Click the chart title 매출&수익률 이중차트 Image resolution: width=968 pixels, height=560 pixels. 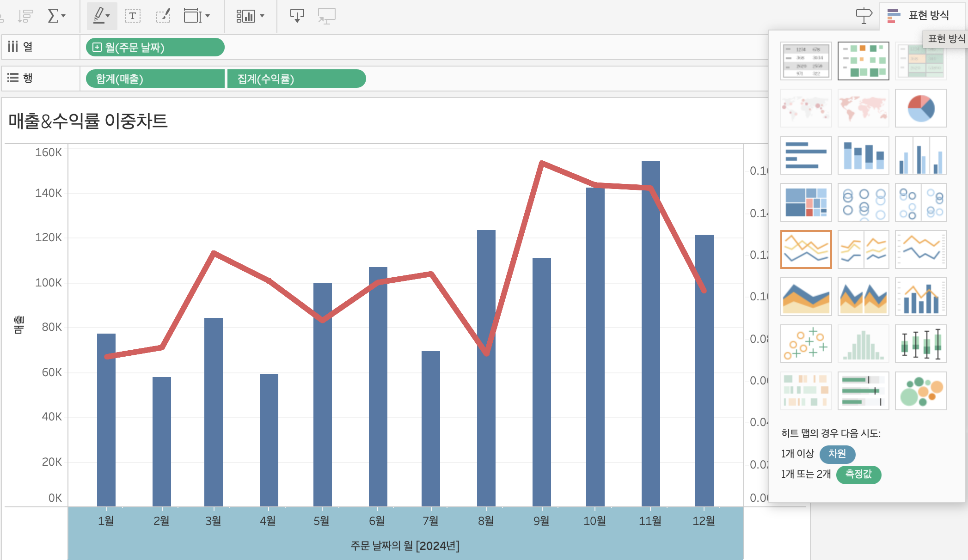pyautogui.click(x=88, y=121)
